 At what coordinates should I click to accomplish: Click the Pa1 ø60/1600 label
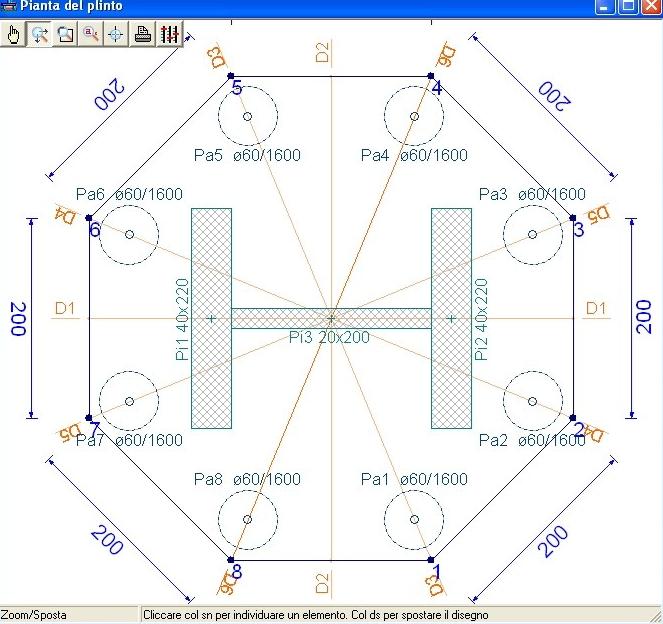pyautogui.click(x=414, y=479)
